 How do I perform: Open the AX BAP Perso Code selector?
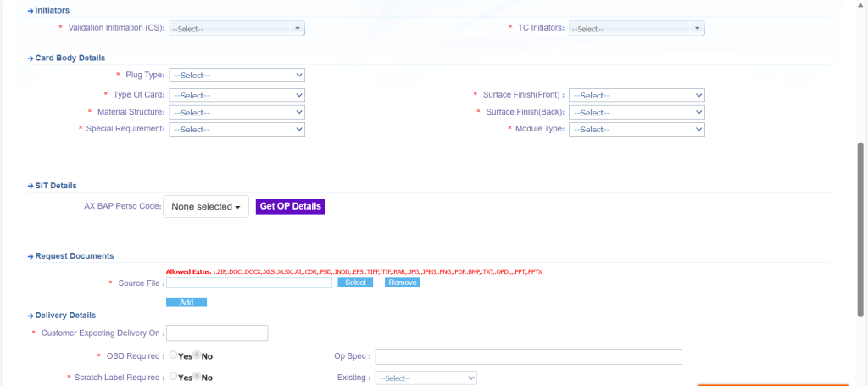click(206, 206)
